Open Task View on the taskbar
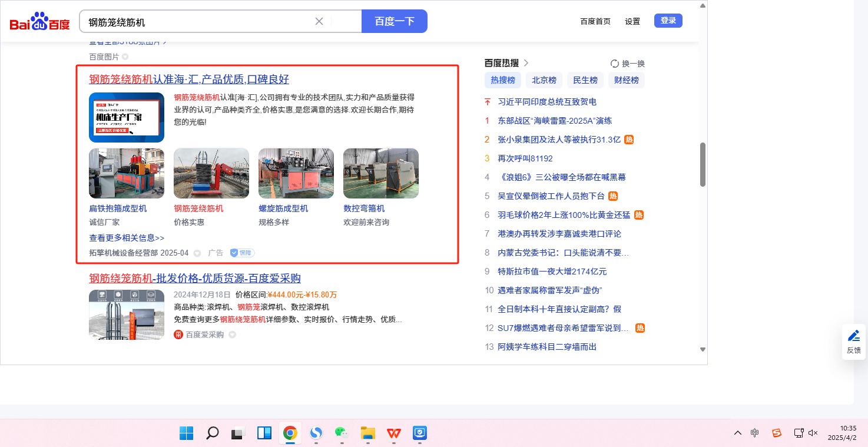 tap(238, 433)
